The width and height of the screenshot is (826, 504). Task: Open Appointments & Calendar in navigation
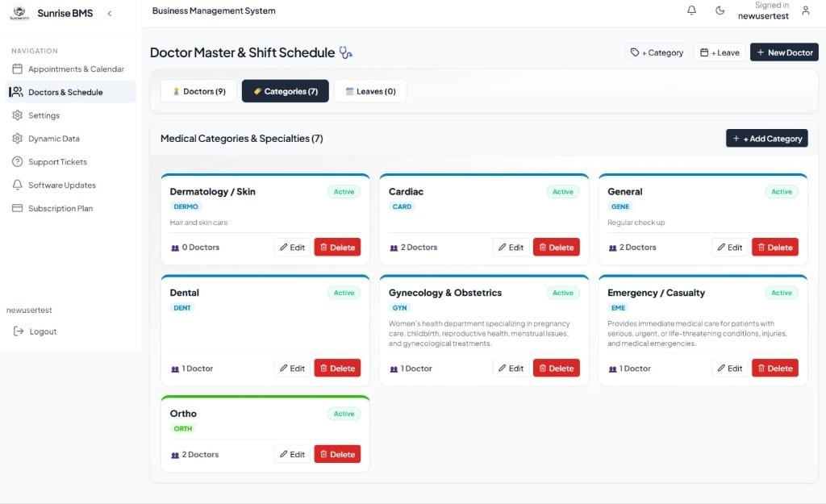point(71,69)
